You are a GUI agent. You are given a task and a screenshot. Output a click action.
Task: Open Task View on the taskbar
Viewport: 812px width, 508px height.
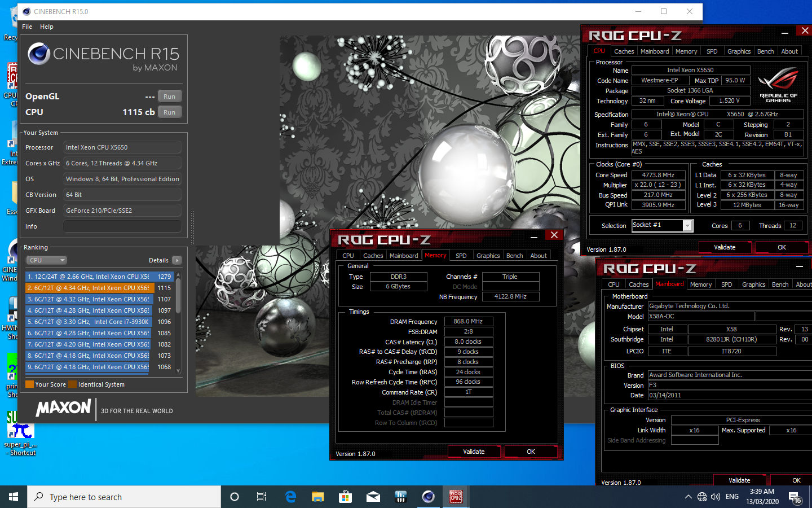[x=262, y=497]
